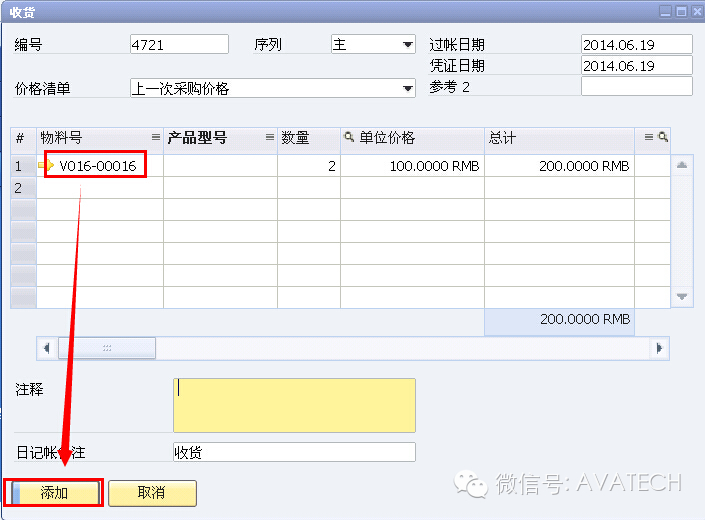Click the 过帐日期 date field

636,44
